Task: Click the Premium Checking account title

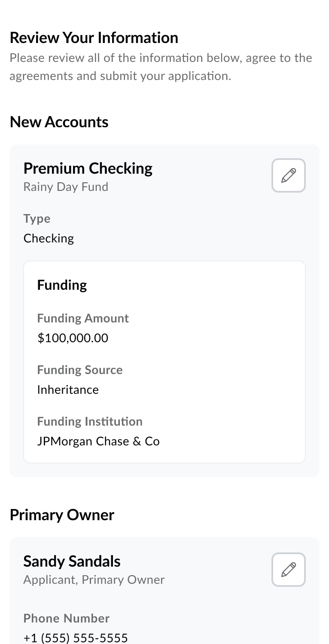Action: click(88, 168)
